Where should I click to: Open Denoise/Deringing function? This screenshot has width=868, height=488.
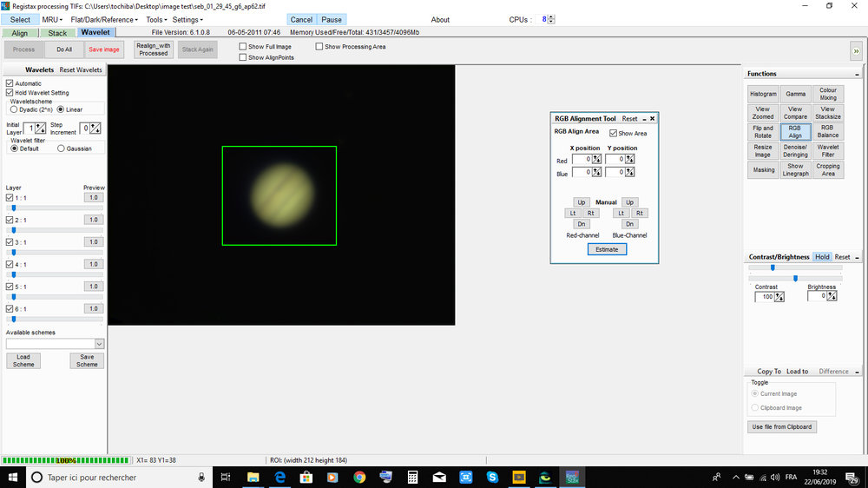pyautogui.click(x=795, y=151)
